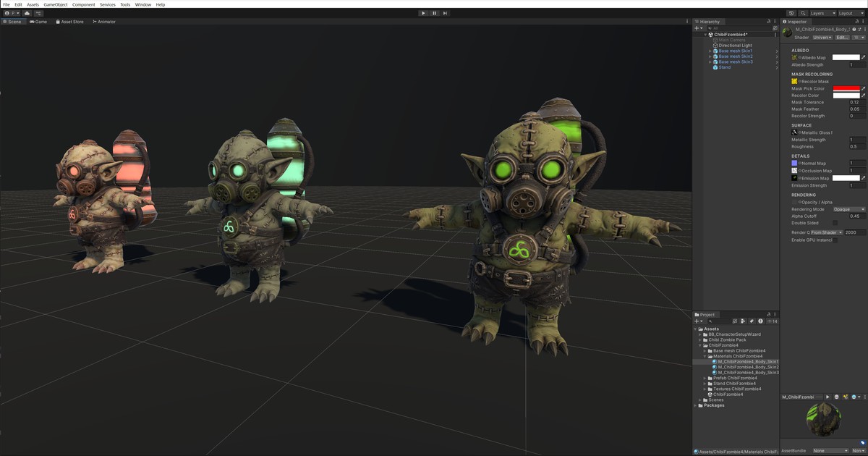This screenshot has height=456, width=868.
Task: Switch to the Animator tab
Action: (x=103, y=22)
